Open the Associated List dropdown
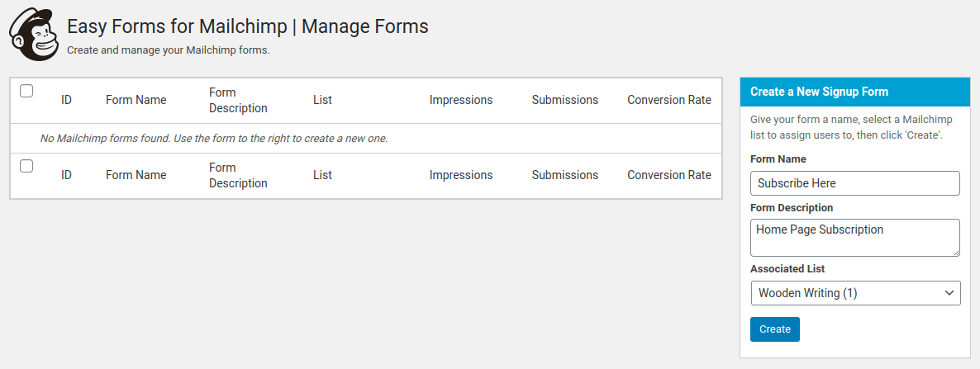 point(855,293)
